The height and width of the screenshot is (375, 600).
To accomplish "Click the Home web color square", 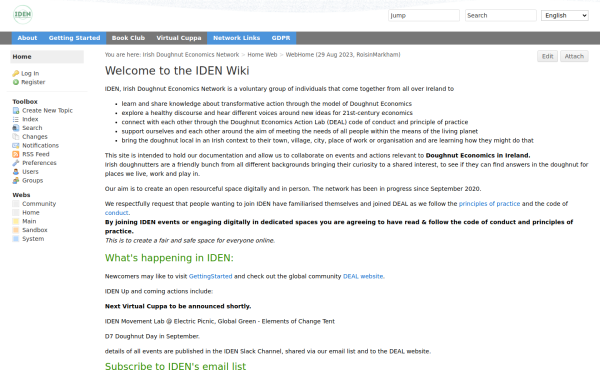I will coord(16,212).
